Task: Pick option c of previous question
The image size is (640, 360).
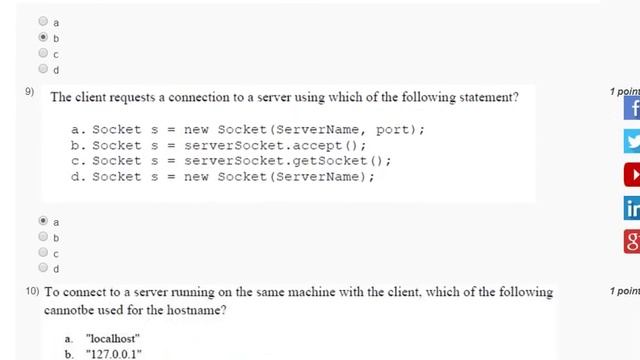Action: [x=43, y=53]
